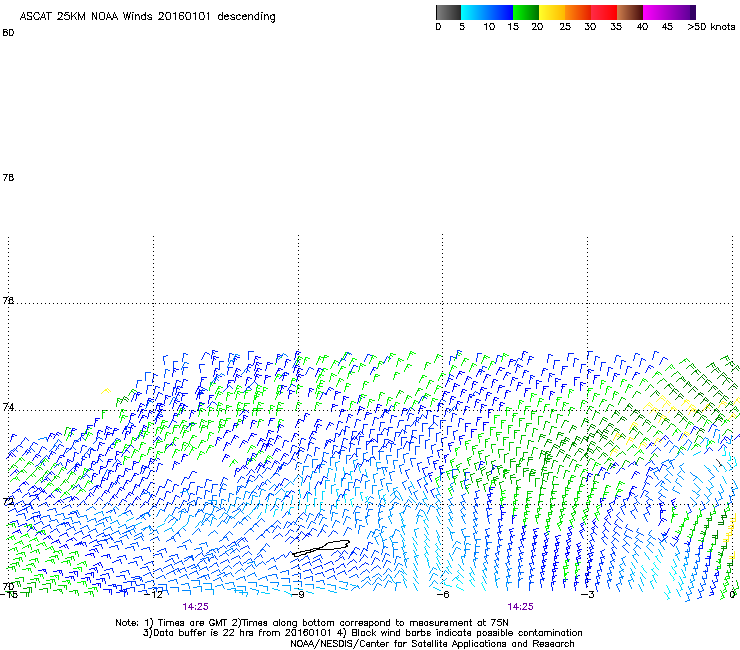The width and height of the screenshot is (740, 650).
Task: Click the '>50 knots' legend label
Action: tap(711, 27)
